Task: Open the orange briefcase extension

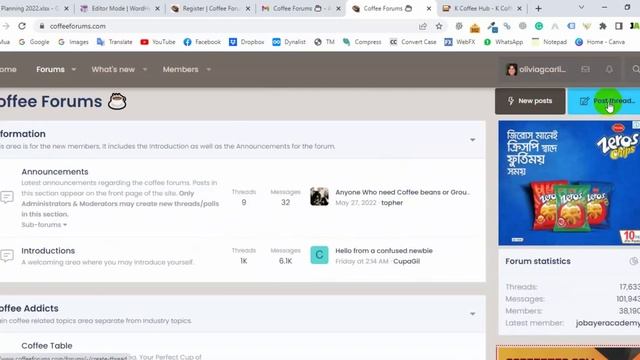Action: pyautogui.click(x=475, y=27)
